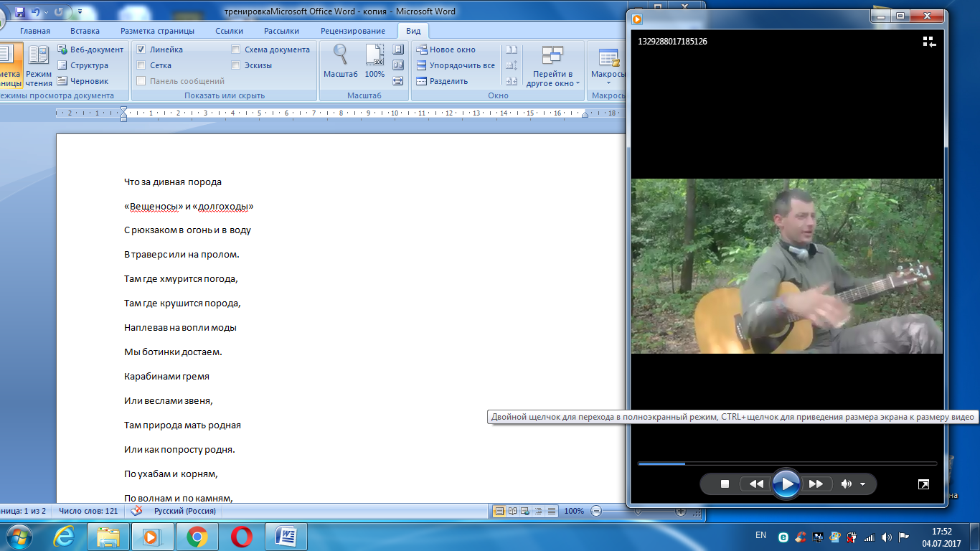
Task: Open the Вставка ribbon tab
Action: point(85,31)
